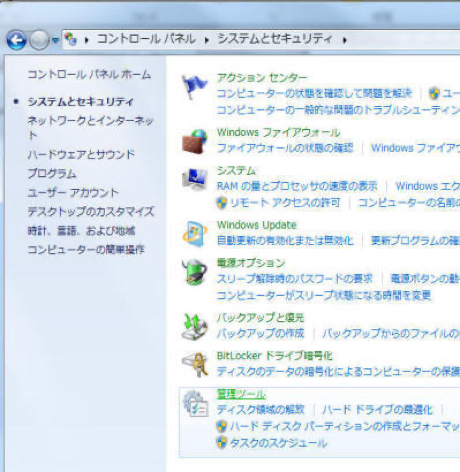460x472 pixels.
Task: Click 電源ボタンの動作 link
Action: tap(425, 279)
